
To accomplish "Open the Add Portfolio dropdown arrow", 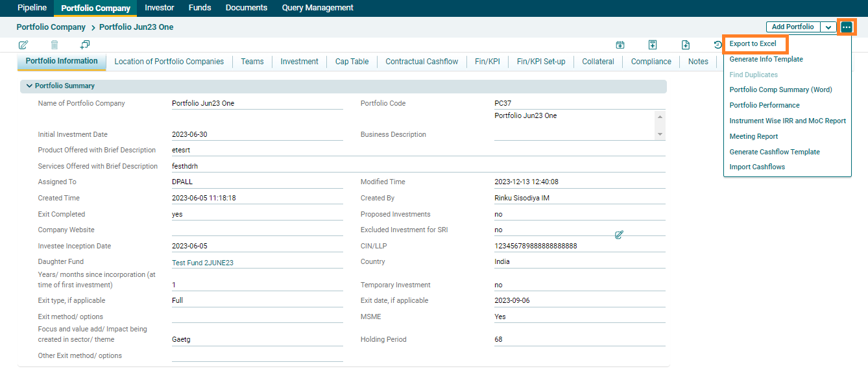I will [828, 27].
